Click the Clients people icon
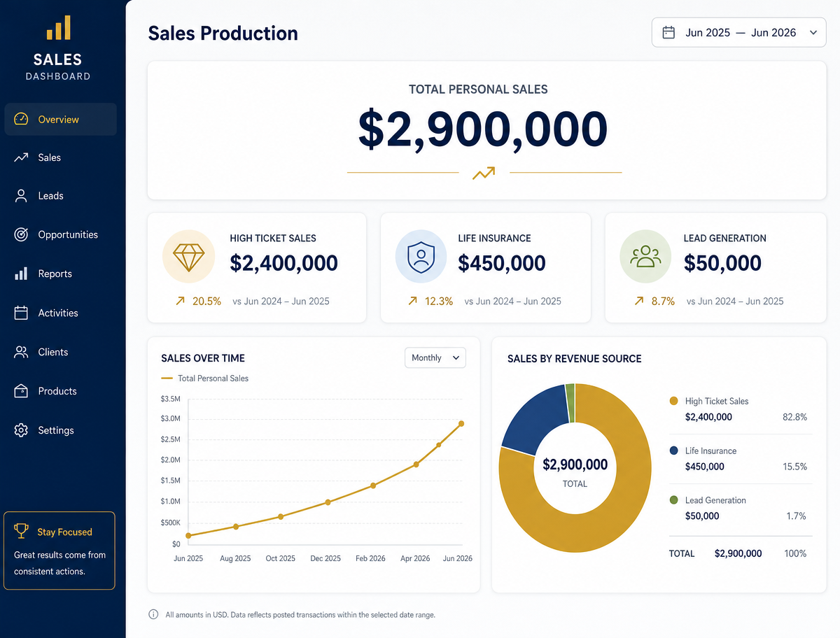 click(21, 352)
